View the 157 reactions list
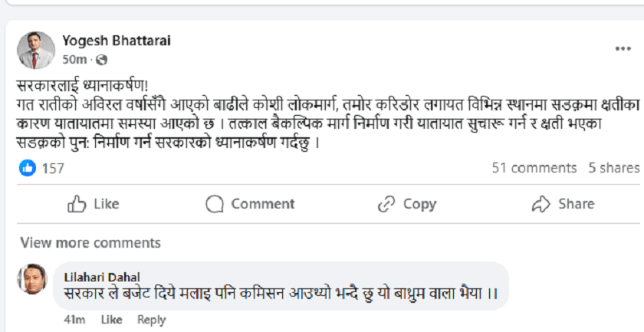 coord(53,168)
